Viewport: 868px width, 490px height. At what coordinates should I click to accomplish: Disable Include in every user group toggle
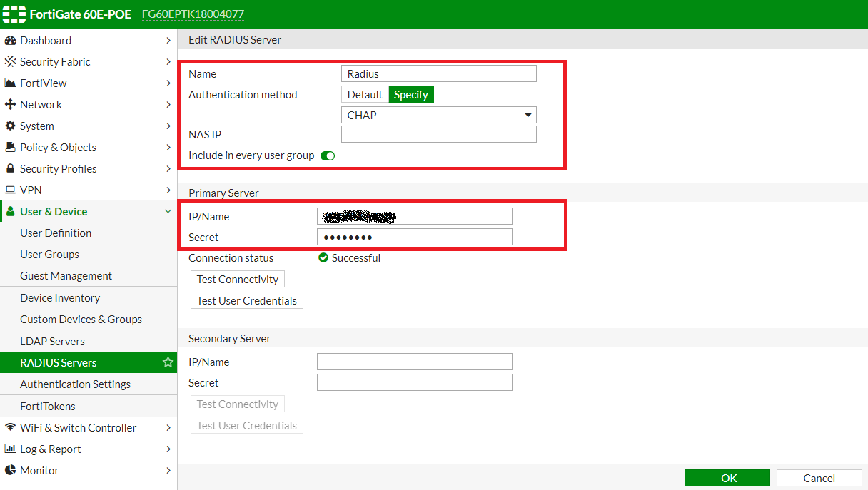328,155
